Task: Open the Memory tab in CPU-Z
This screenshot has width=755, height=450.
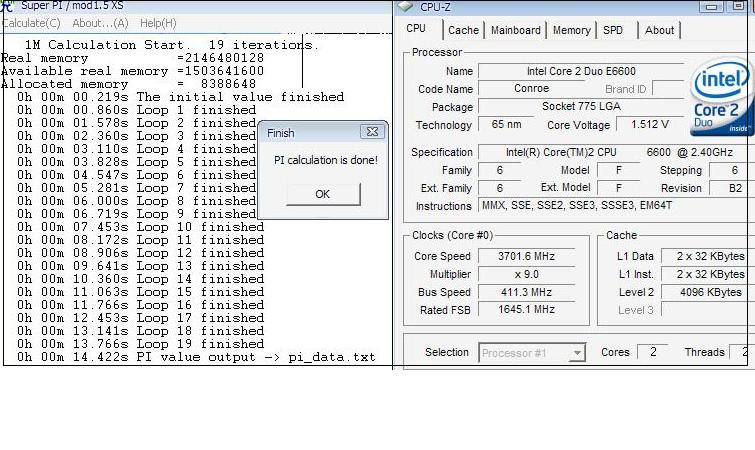Action: tap(572, 30)
